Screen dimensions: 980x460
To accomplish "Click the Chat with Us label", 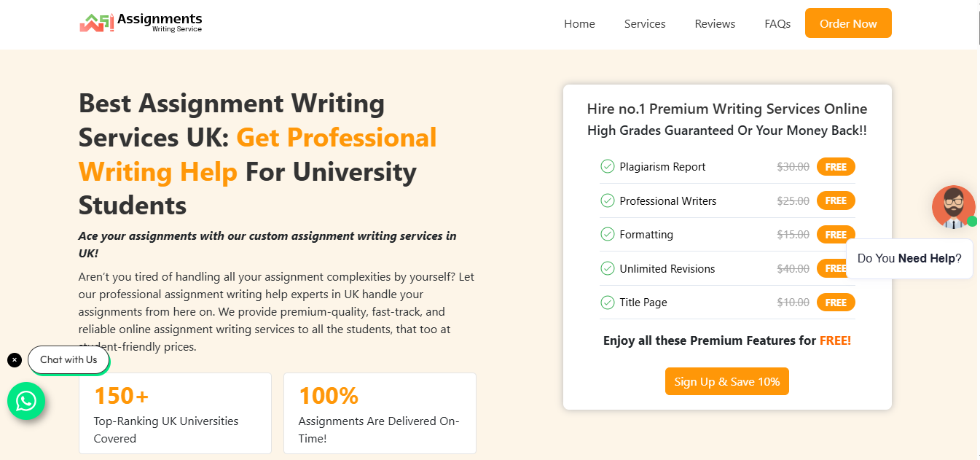I will (68, 359).
